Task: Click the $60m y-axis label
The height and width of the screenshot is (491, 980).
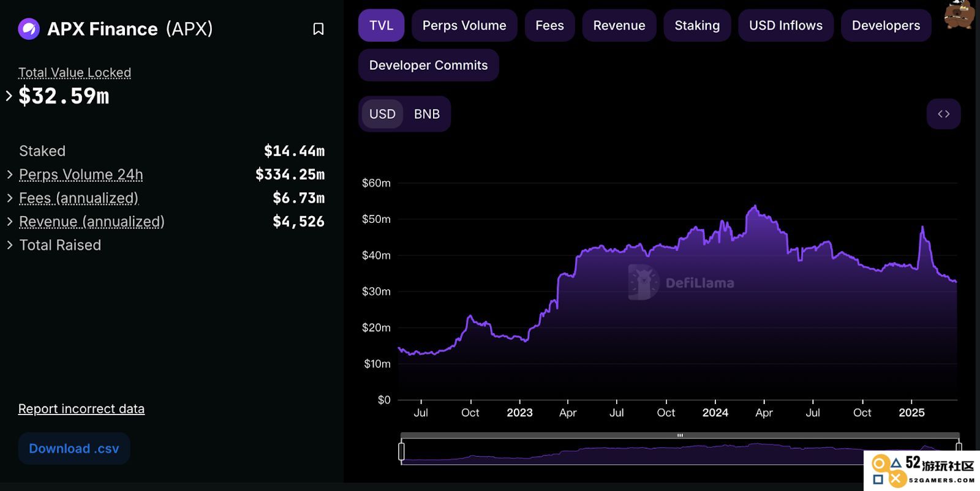Action: [x=376, y=183]
